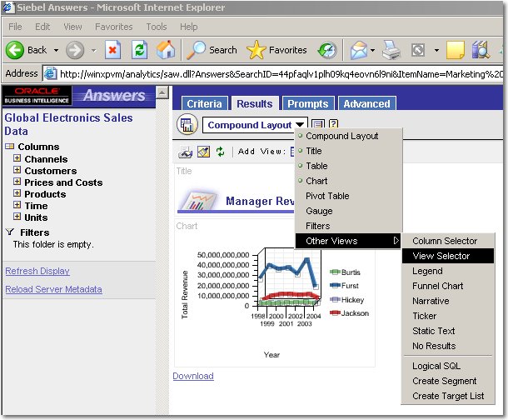The image size is (508, 420).
Task: Click the Reload Server Metadata link
Action: tap(54, 289)
